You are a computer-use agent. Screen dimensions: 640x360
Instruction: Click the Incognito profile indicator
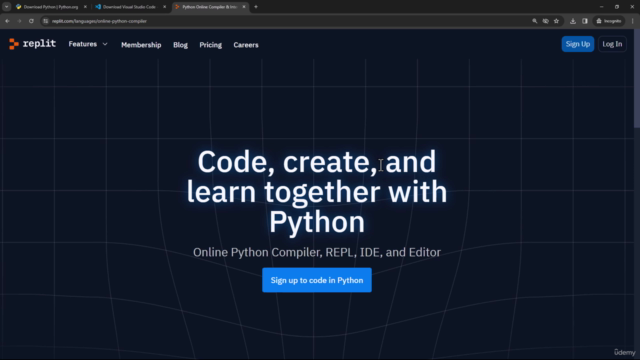(609, 21)
